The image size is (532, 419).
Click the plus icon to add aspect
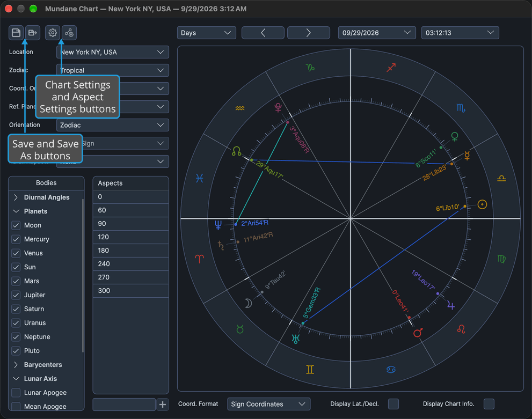pos(163,405)
